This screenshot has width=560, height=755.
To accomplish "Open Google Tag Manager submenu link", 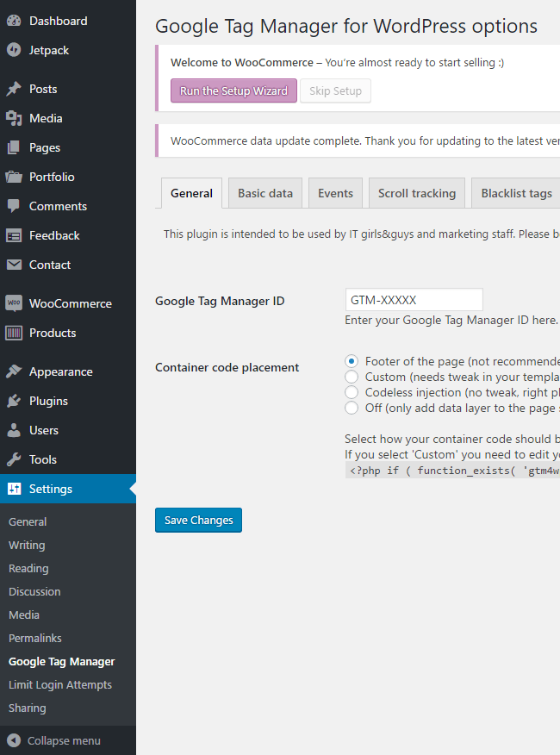I will [62, 662].
